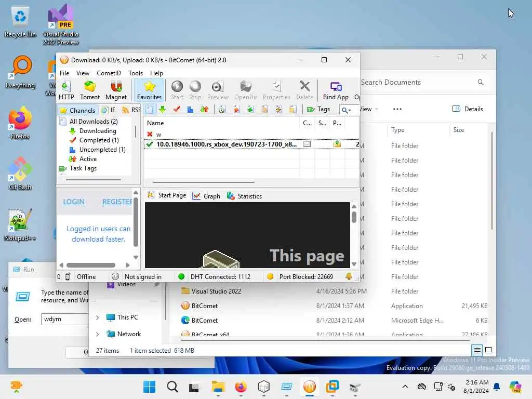The image size is (532, 399).
Task: Expand This PC in Explorer navigation
Action: click(x=98, y=317)
